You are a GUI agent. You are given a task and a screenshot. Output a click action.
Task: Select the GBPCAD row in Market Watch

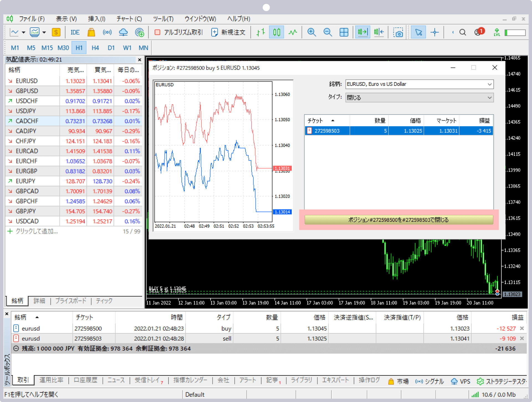74,191
